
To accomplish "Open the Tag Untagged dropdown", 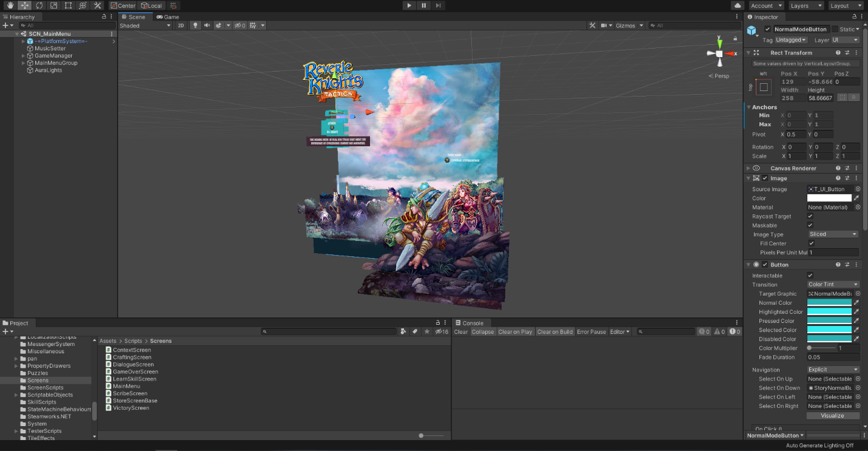I will (x=791, y=40).
